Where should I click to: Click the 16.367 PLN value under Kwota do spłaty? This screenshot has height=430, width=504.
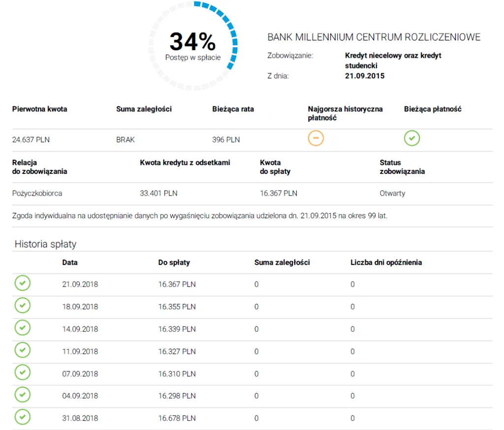(x=279, y=193)
